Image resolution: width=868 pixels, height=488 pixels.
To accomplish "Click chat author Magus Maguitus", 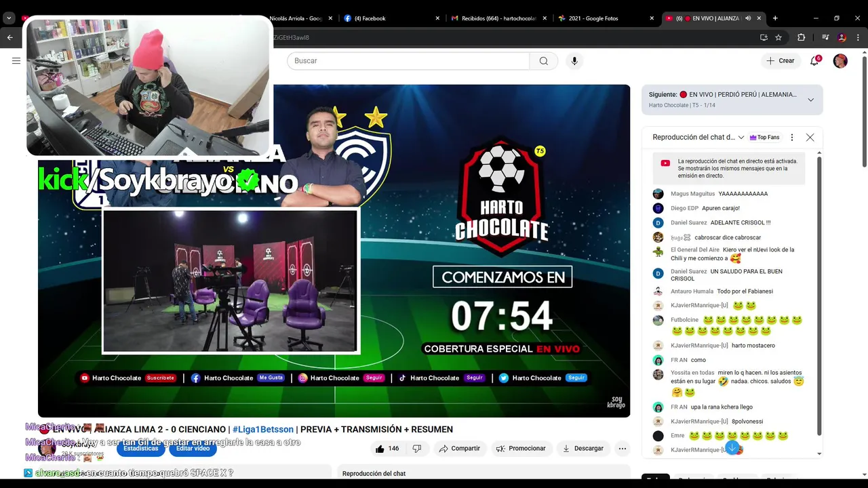I will click(x=692, y=194).
